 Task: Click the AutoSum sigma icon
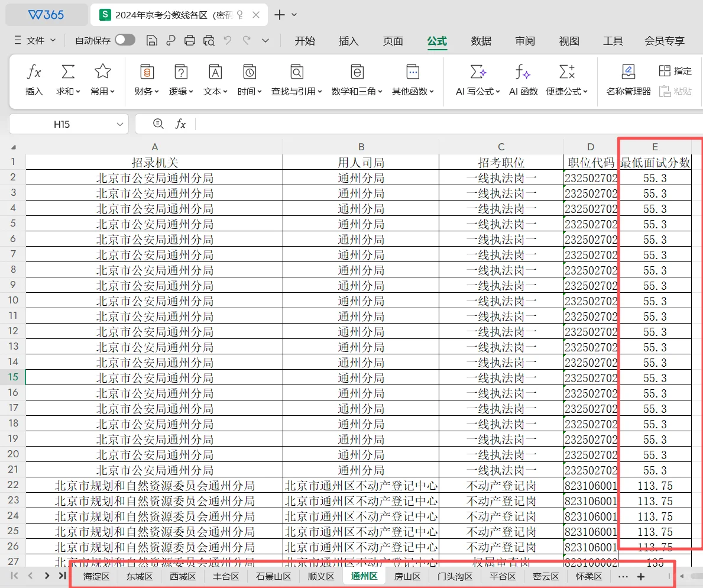coord(68,72)
